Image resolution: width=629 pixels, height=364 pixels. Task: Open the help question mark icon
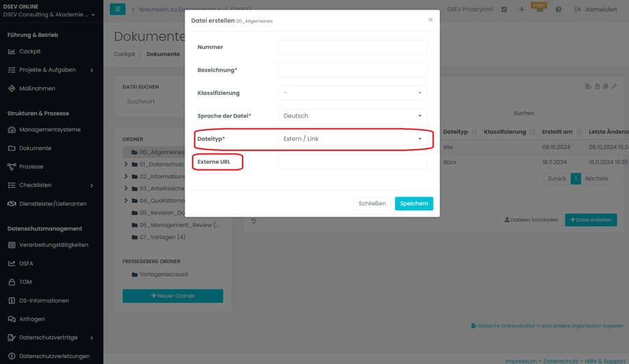(559, 10)
